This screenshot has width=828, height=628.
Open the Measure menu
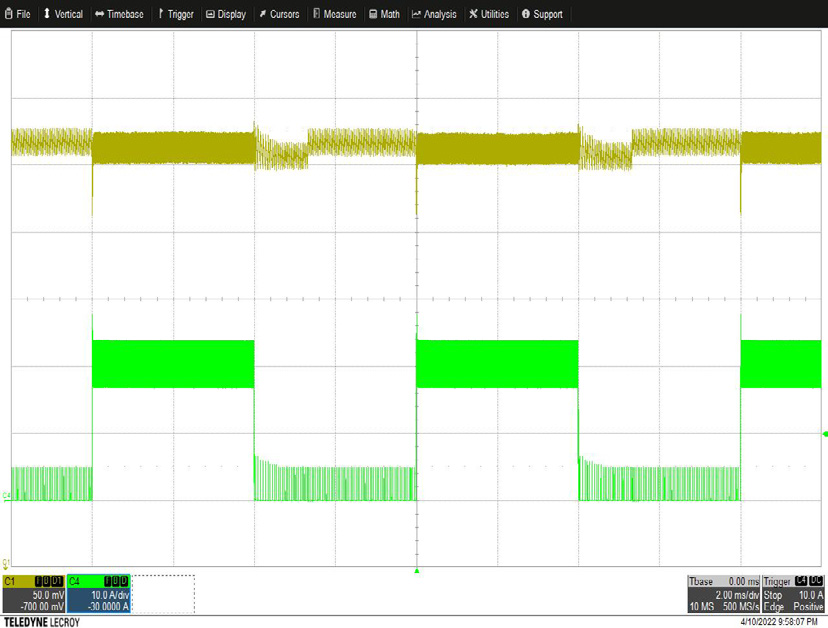[x=334, y=14]
